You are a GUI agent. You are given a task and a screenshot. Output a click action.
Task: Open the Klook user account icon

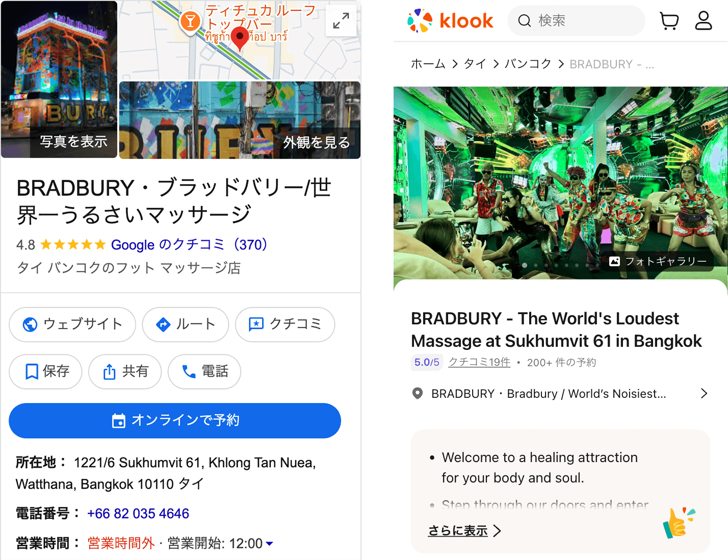tap(704, 21)
